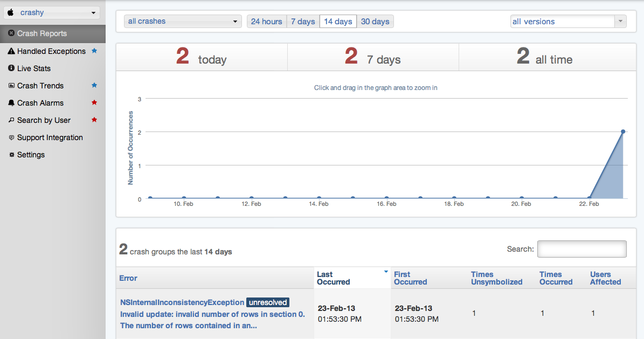Viewport: 644px width, 339px height.
Task: Click the Search by User magnifier icon
Action: 11,120
